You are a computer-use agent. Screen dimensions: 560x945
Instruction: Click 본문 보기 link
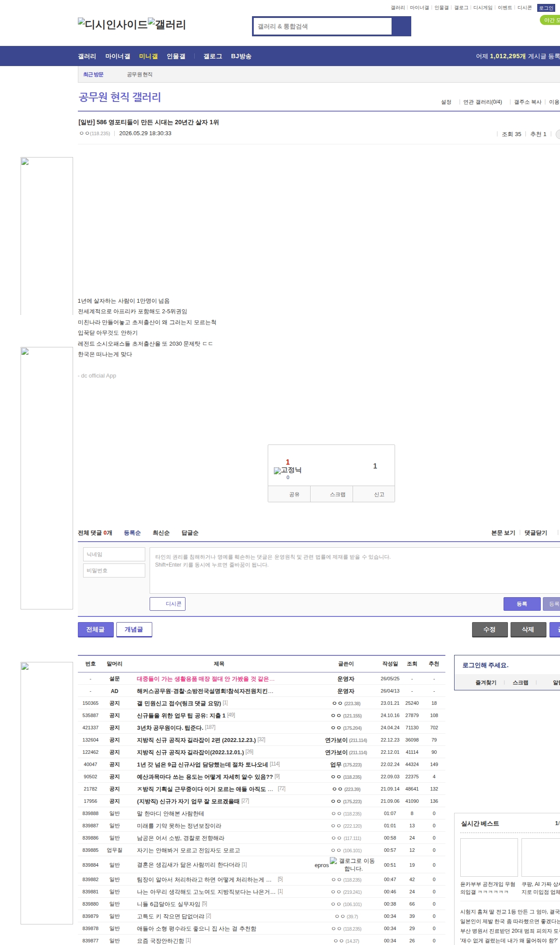503,533
